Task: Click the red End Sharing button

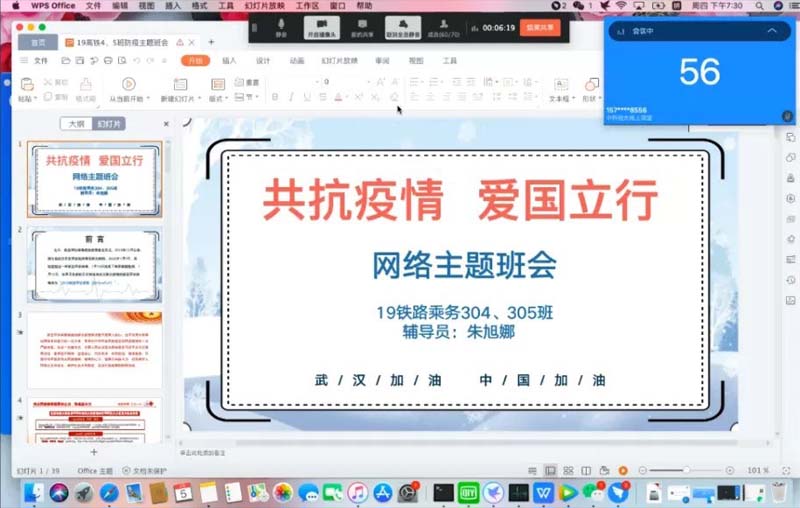Action: coord(541,28)
